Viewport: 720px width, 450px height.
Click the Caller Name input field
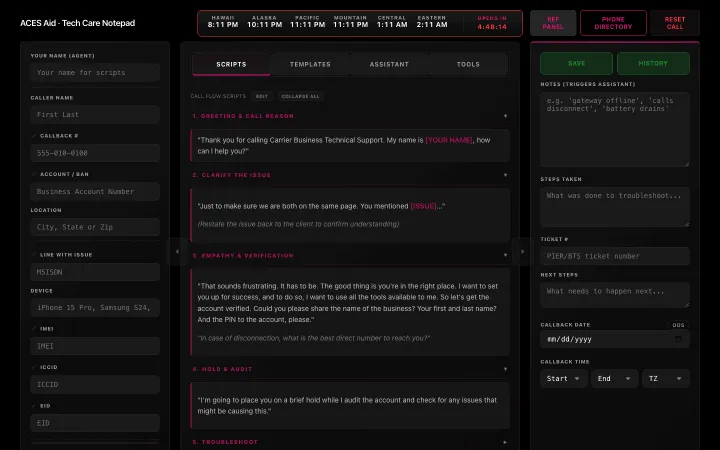pyautogui.click(x=95, y=115)
